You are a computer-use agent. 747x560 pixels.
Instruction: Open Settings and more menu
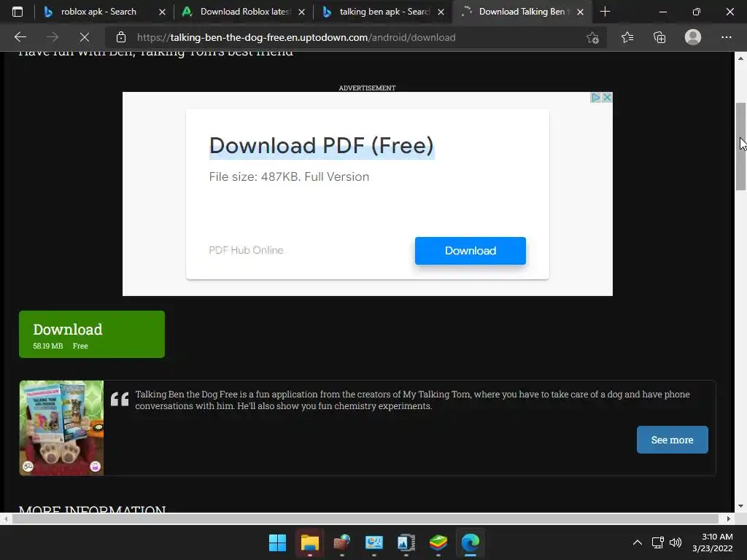pyautogui.click(x=726, y=37)
